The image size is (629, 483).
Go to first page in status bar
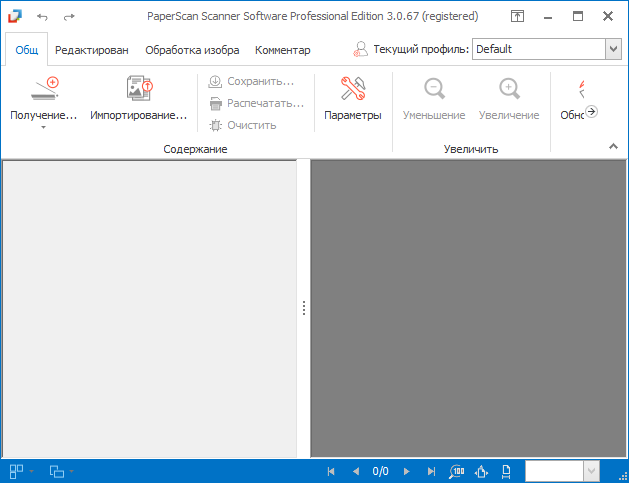[x=331, y=471]
